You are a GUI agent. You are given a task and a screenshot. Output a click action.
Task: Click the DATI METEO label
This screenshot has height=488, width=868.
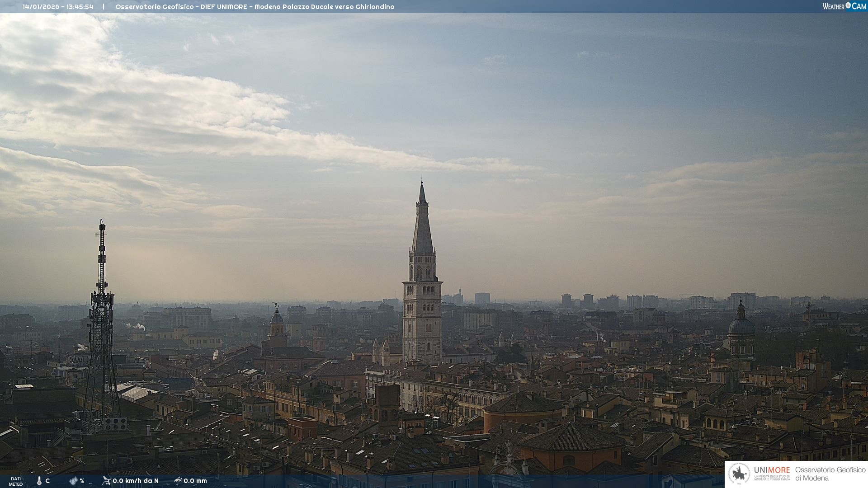pyautogui.click(x=16, y=481)
